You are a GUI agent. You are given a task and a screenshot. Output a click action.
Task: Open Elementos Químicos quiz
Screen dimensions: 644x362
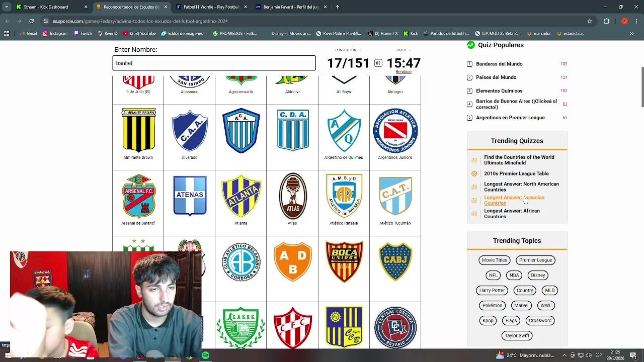499,91
